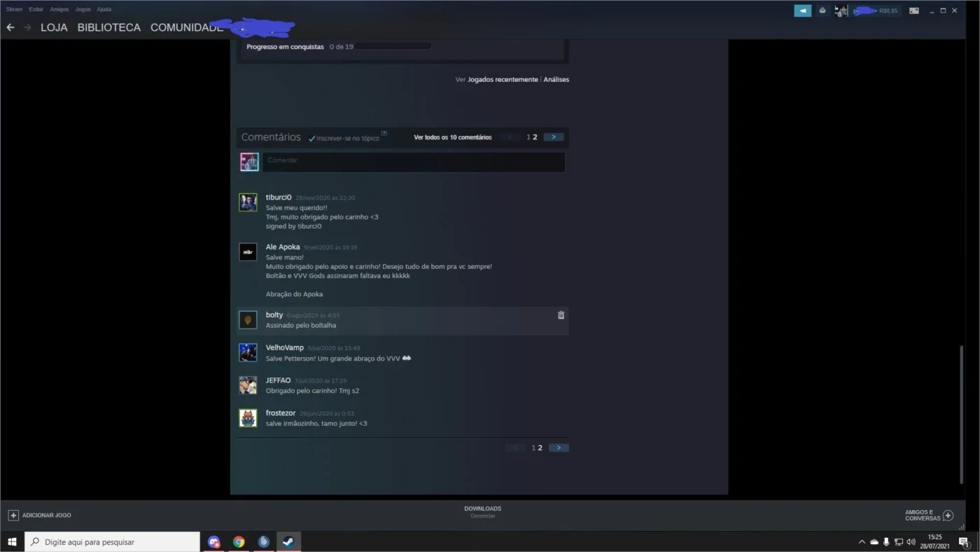Open frostezor's avatar image

[248, 418]
